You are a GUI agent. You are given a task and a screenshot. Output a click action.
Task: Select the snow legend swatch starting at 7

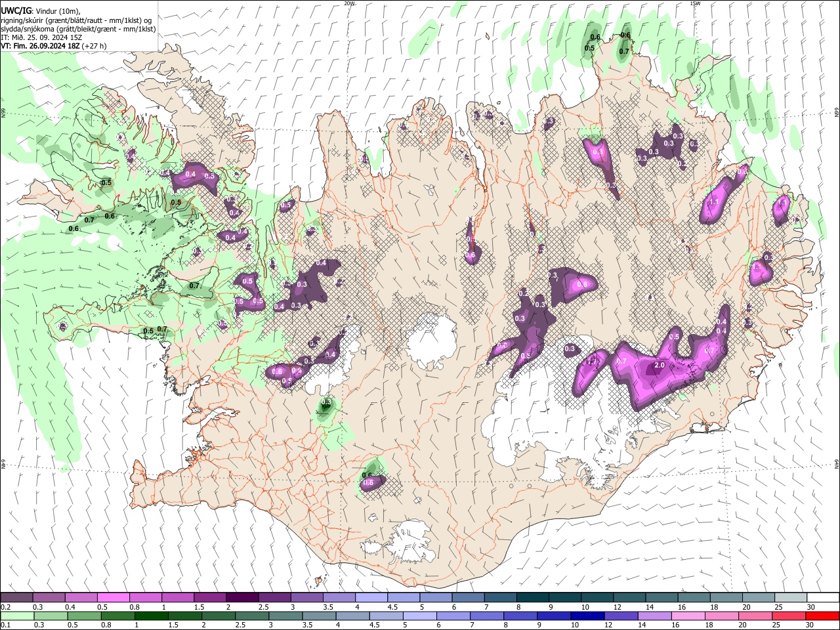coord(499,598)
